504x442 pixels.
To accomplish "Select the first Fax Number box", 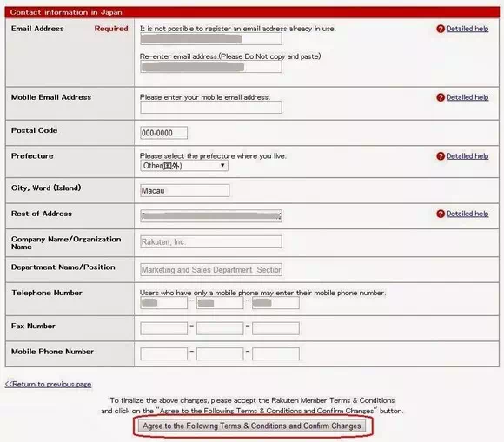I will point(164,328).
